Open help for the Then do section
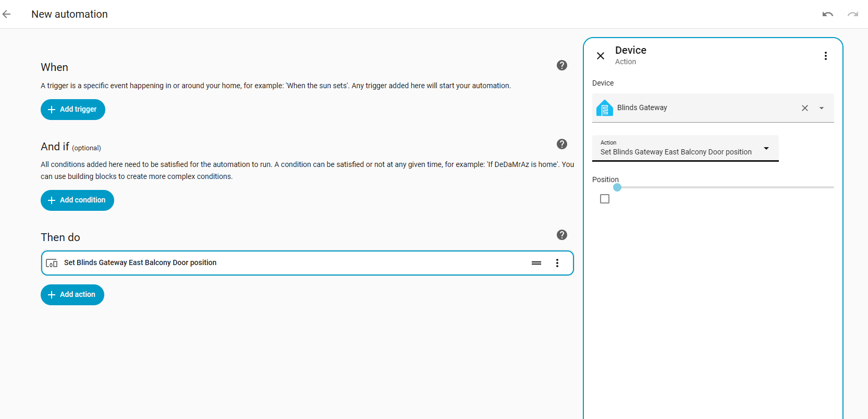The width and height of the screenshot is (868, 419). point(562,235)
